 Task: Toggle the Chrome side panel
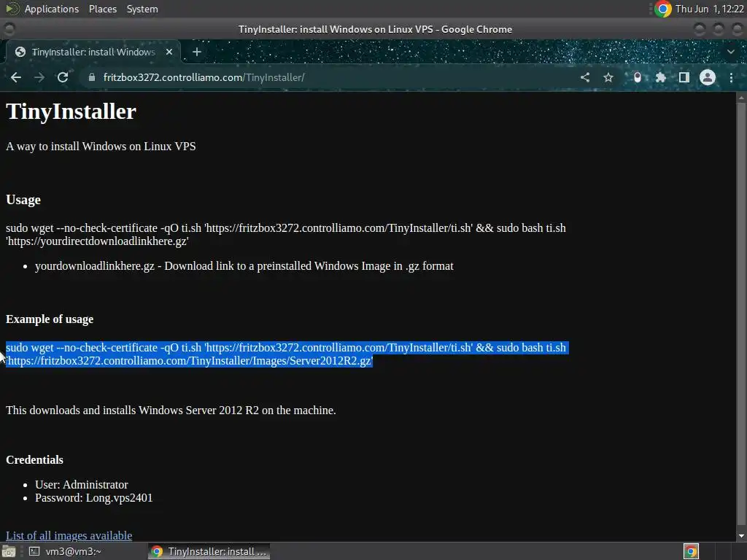pos(684,77)
